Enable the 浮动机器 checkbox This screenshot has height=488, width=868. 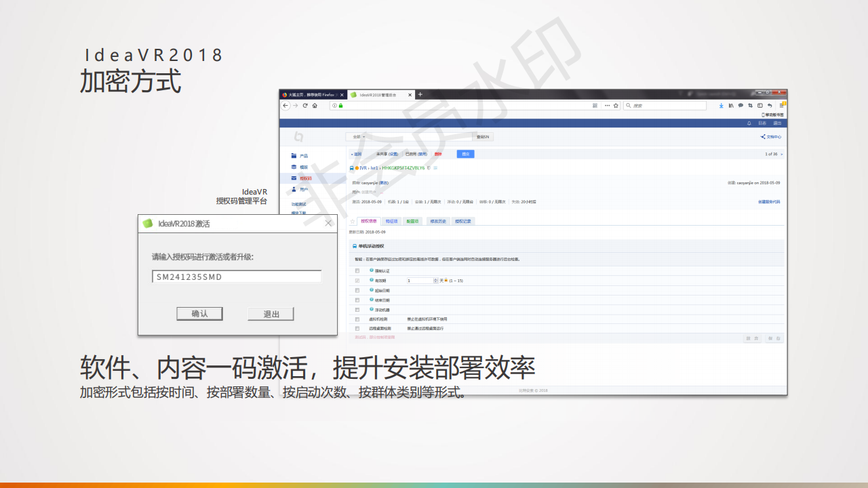tap(357, 309)
